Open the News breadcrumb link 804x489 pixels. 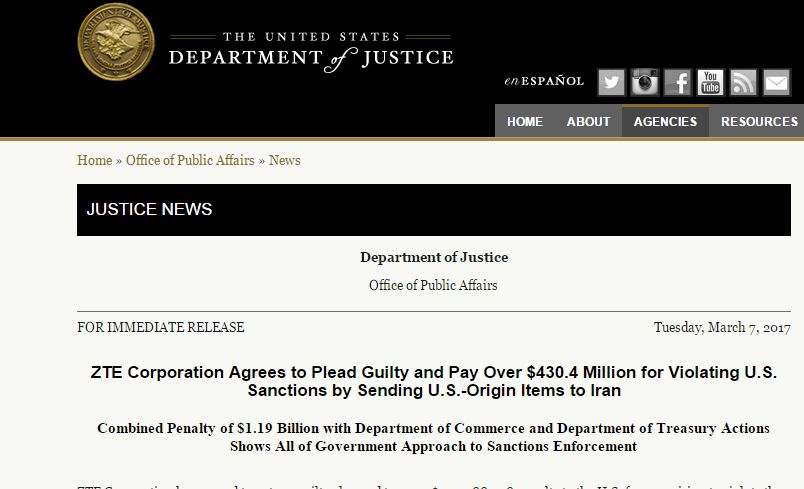pos(285,160)
